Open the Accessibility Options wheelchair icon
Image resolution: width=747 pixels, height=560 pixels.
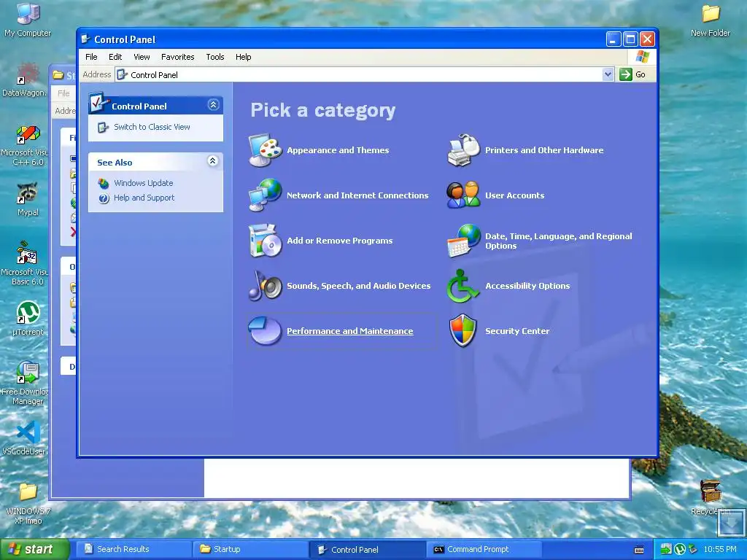pyautogui.click(x=462, y=286)
